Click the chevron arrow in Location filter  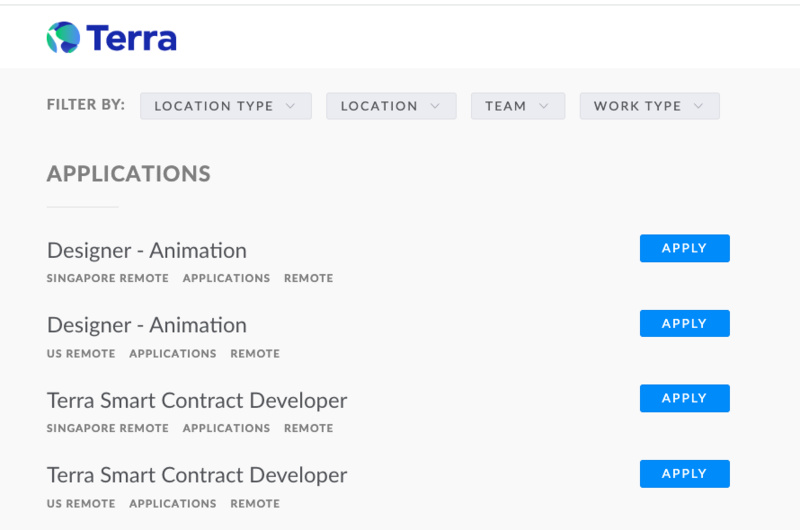click(x=435, y=106)
